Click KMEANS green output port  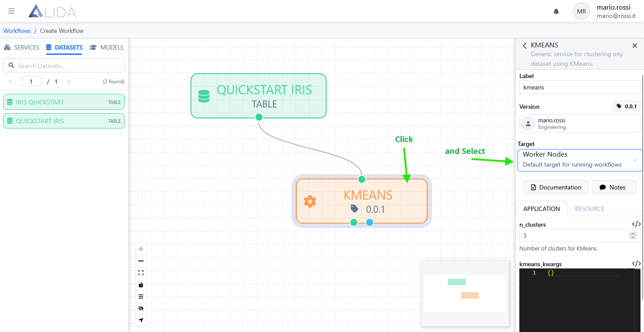coord(354,222)
